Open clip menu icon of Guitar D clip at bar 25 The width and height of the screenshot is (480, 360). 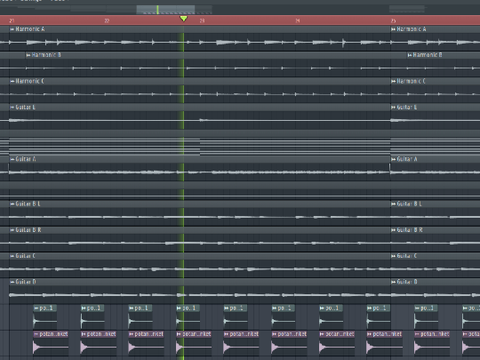coord(393,282)
